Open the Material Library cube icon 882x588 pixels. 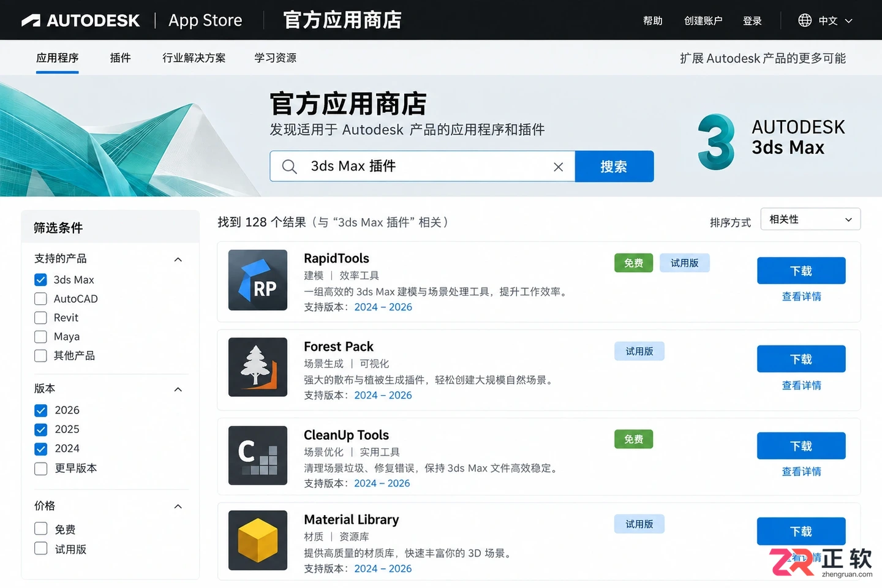point(258,540)
